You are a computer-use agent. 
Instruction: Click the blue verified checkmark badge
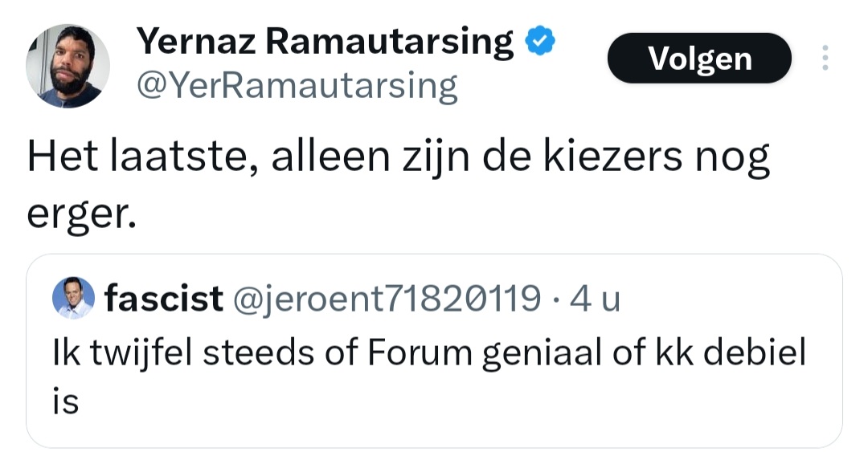(539, 39)
